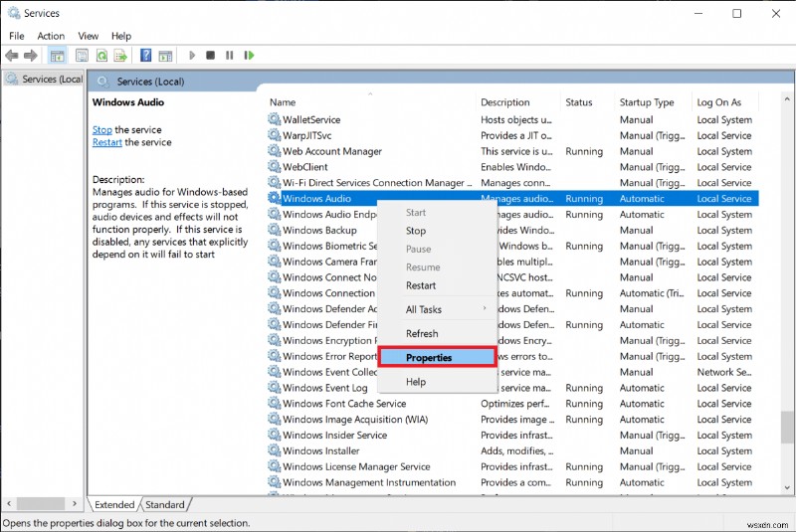Click the gear icon beside Web Account Manager
This screenshot has width=796, height=532.
pyautogui.click(x=275, y=151)
